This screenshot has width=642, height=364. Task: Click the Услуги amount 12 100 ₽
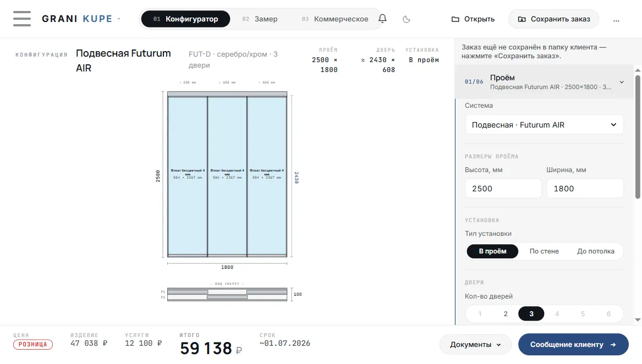coord(143,344)
